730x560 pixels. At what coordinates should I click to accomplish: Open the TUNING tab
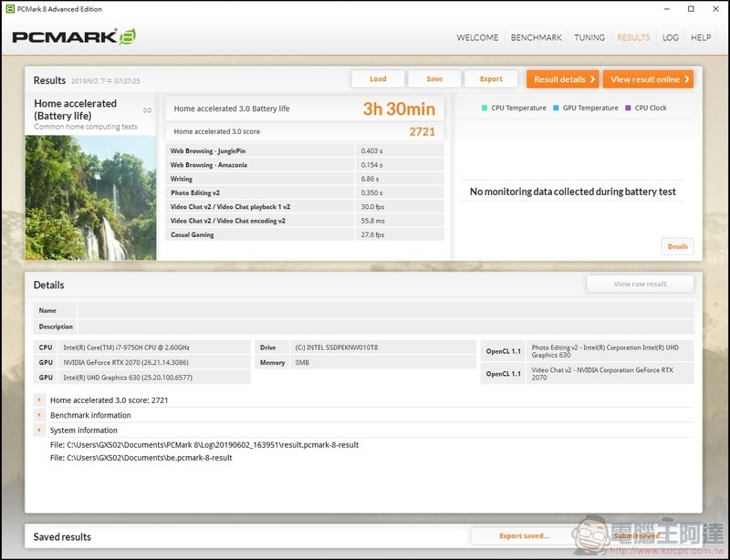coord(589,37)
